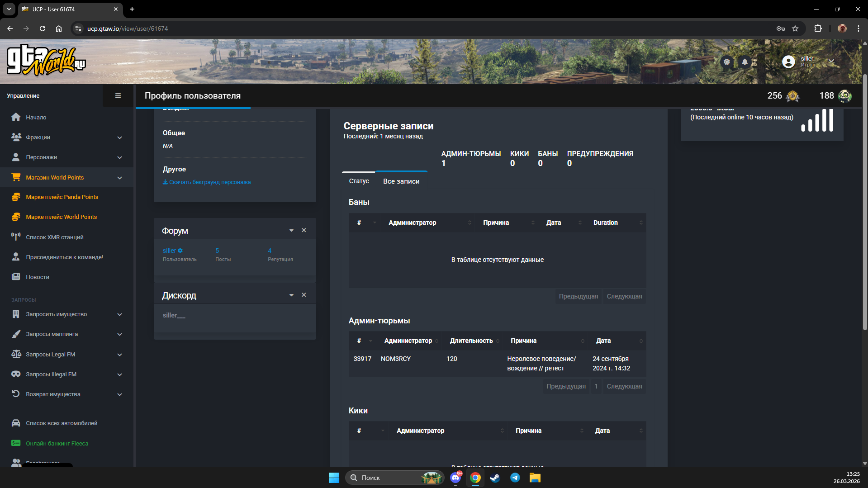Click the antenna icon for XMR stations
The height and width of the screenshot is (488, 868).
pyautogui.click(x=16, y=237)
